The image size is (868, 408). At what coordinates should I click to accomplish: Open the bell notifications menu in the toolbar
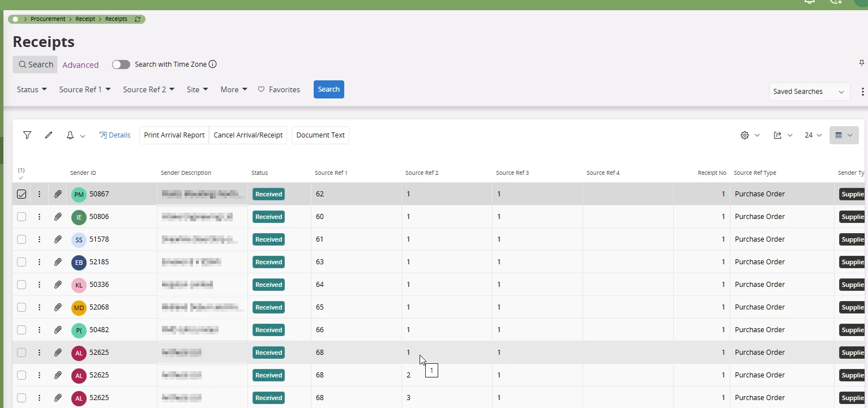(75, 135)
